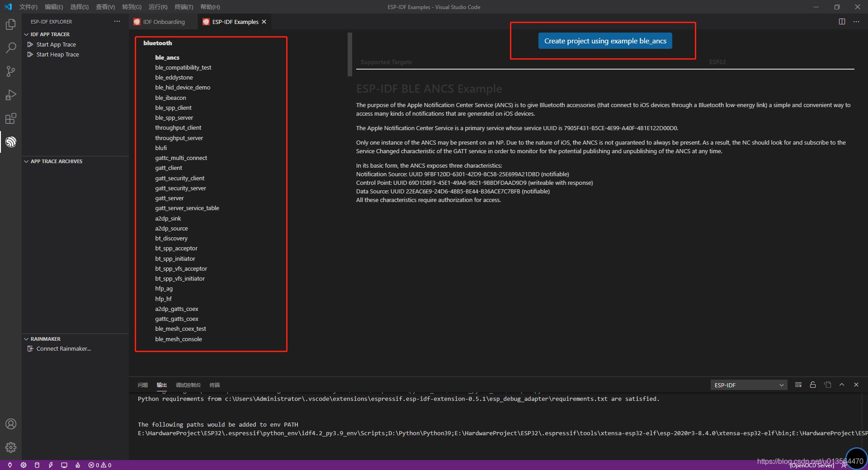Screen dimensions: 868x470
Task: Click the status bar plug port icon
Action: 9,465
